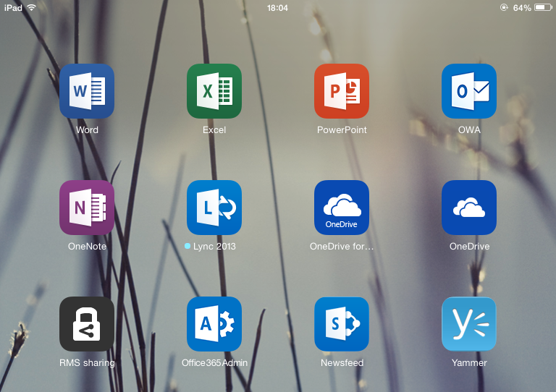
Task: Open the Office365 Admin gear icon
Action: coord(214,324)
